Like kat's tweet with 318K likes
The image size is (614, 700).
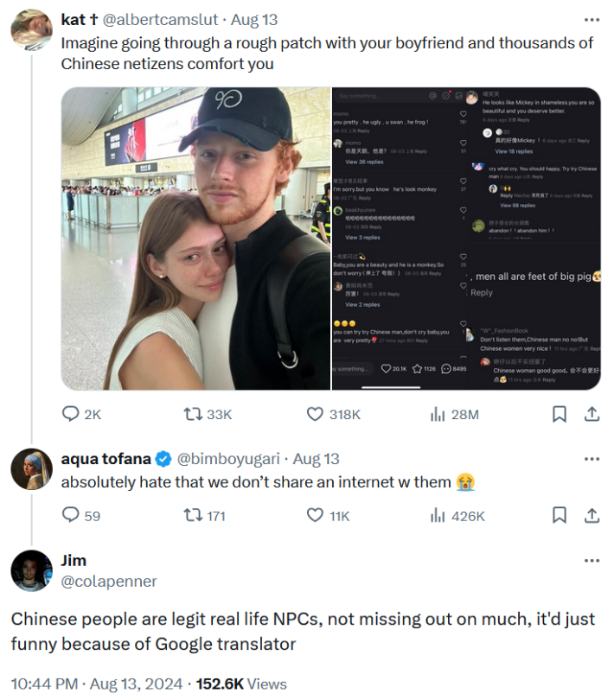coord(316,414)
